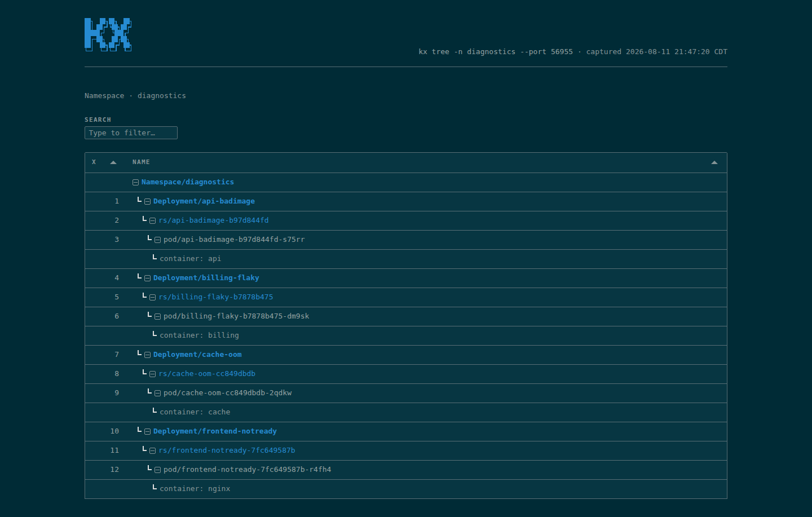The width and height of the screenshot is (812, 517).
Task: Click the KX logo
Action: click(108, 34)
